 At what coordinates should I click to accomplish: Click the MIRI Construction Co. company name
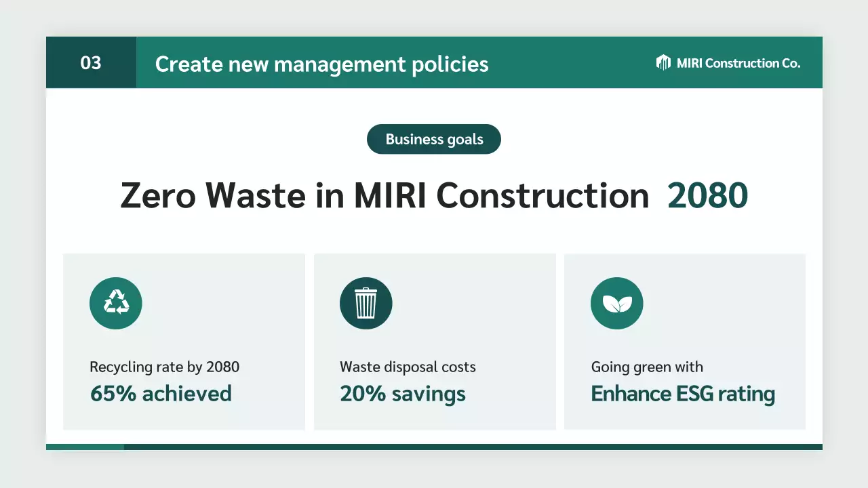(x=738, y=63)
